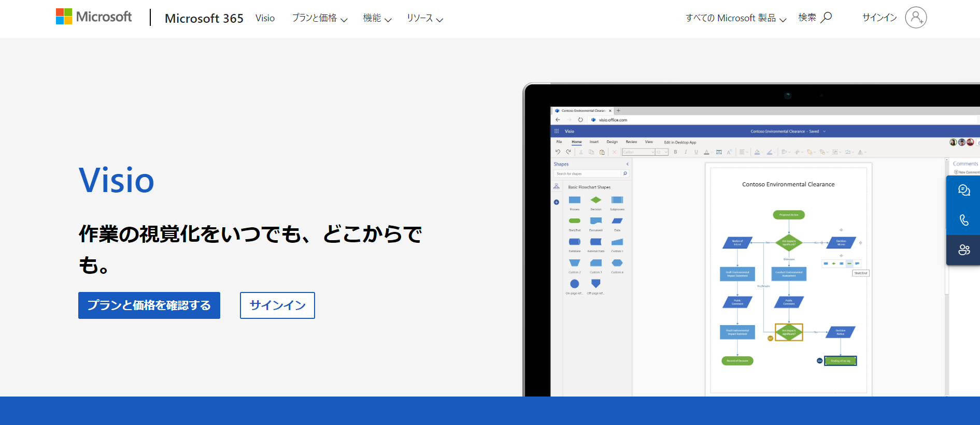This screenshot has width=980, height=425.
Task: Open the Microsoft 365 home link
Action: pyautogui.click(x=204, y=18)
